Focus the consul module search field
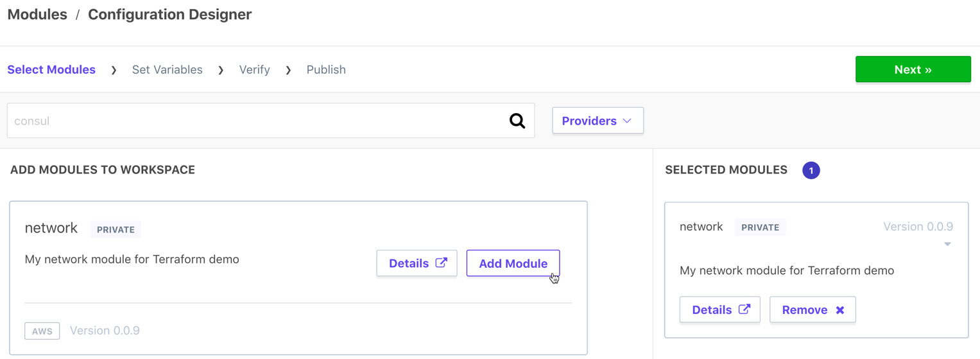This screenshot has width=980, height=359. click(257, 121)
